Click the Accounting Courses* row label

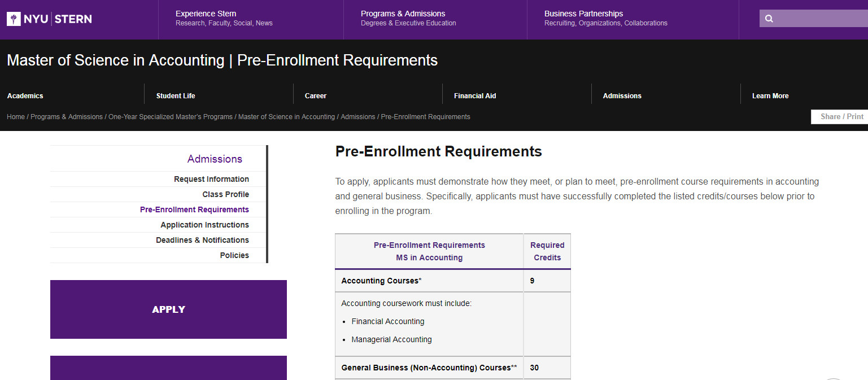[382, 281]
